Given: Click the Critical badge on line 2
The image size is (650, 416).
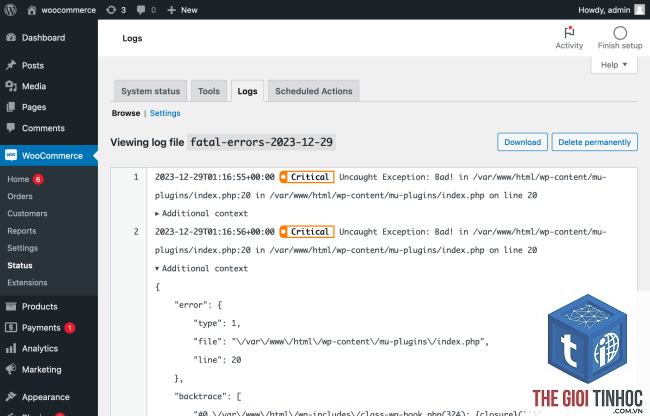Looking at the screenshot, I should point(307,232).
